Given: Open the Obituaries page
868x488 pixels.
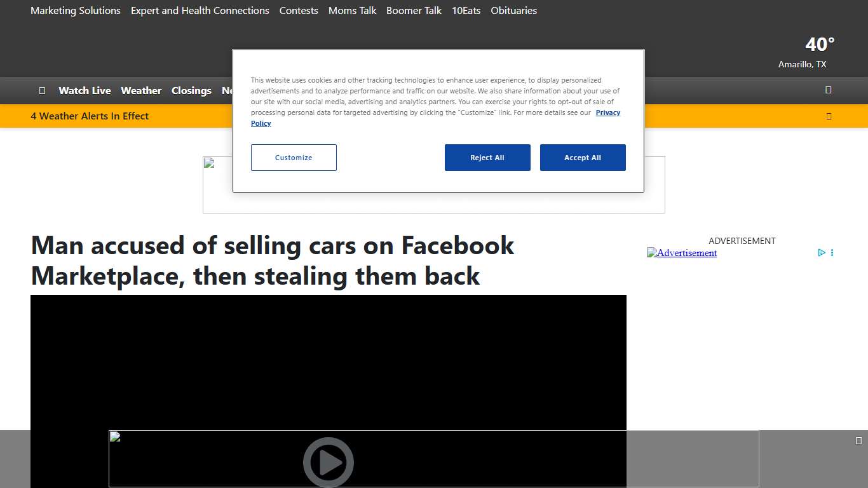Looking at the screenshot, I should tap(513, 10).
